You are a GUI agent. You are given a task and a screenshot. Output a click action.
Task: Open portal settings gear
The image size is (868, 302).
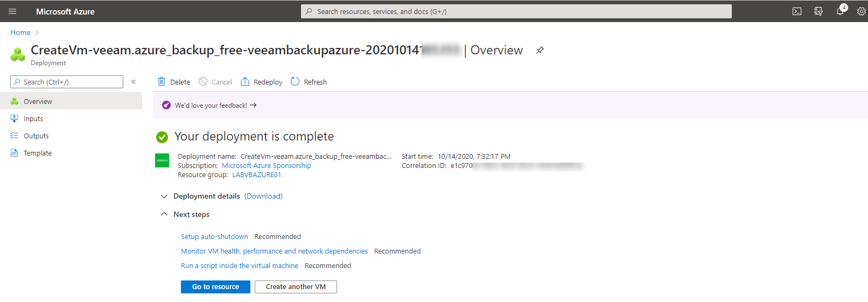coord(862,11)
